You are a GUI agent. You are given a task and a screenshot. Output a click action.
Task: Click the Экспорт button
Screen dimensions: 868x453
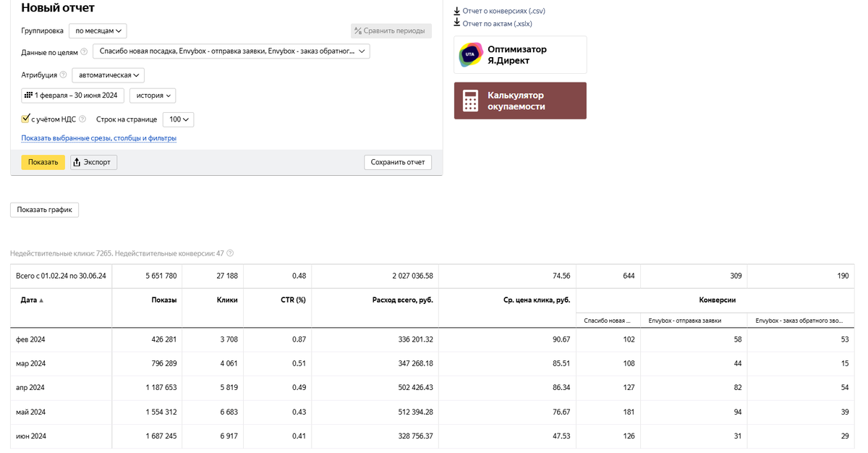click(93, 162)
